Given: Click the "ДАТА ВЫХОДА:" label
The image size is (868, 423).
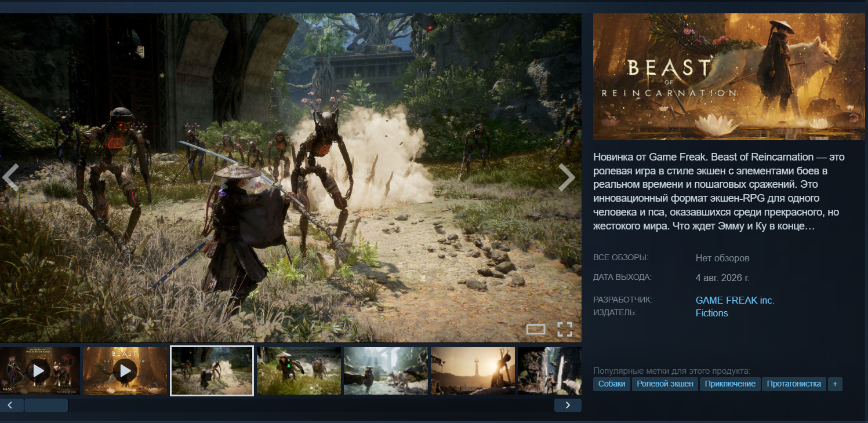Looking at the screenshot, I should (x=622, y=277).
